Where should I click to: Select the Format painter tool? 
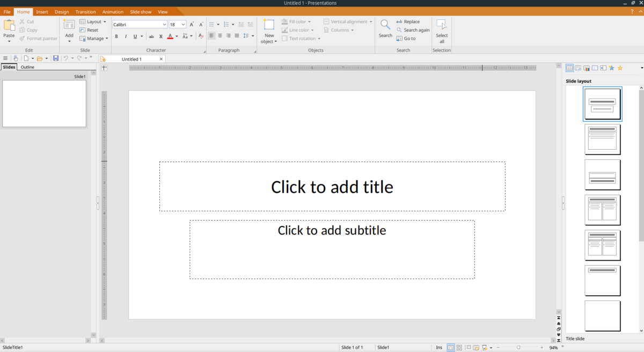click(38, 38)
